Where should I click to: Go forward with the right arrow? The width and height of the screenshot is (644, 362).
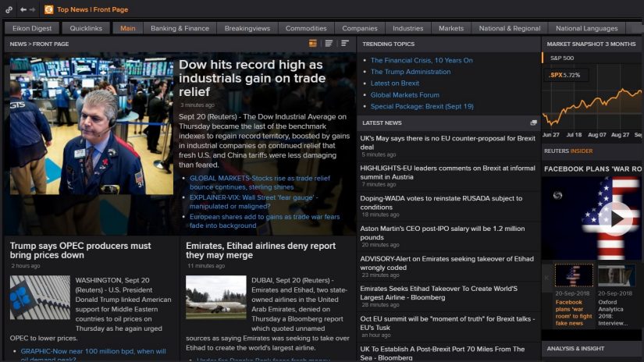[x=33, y=9]
